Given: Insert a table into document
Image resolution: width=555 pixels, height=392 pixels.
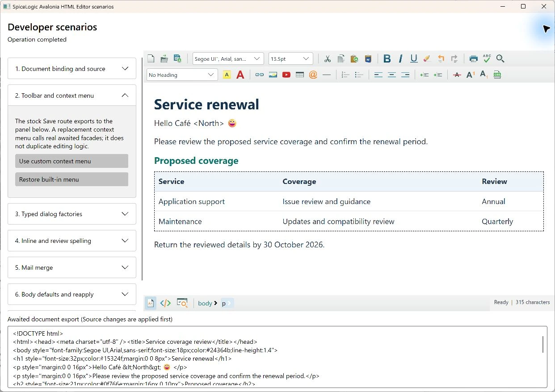Looking at the screenshot, I should [300, 75].
